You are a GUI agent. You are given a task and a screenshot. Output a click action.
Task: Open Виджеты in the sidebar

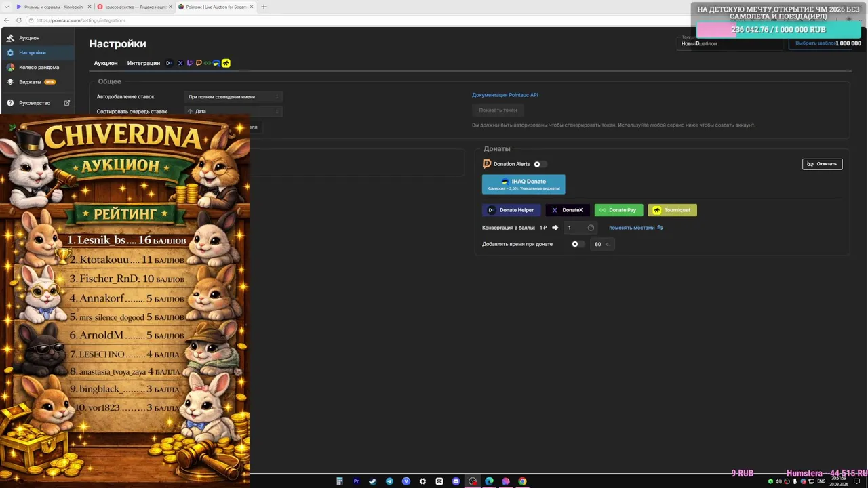coord(37,82)
